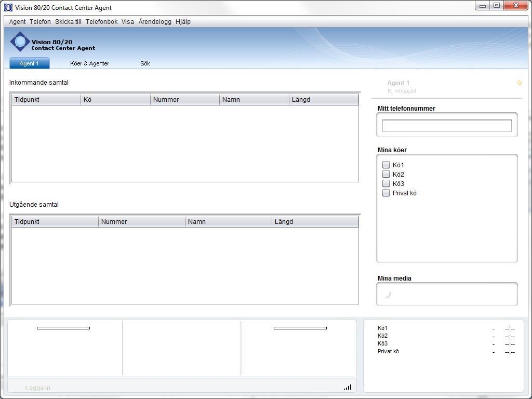The image size is (532, 399).
Task: Enable the Kö1 checkbox in Mina köer
Action: [x=386, y=165]
